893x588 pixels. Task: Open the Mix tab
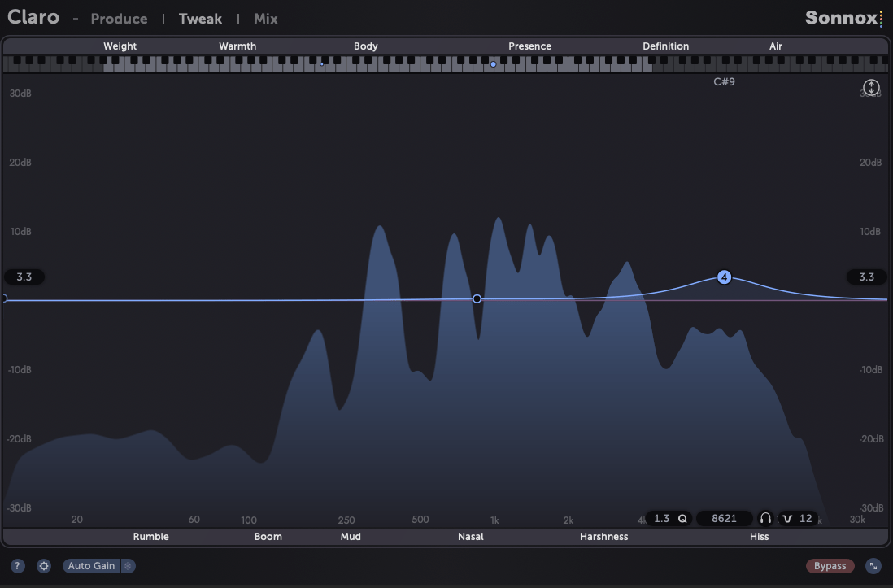point(265,19)
